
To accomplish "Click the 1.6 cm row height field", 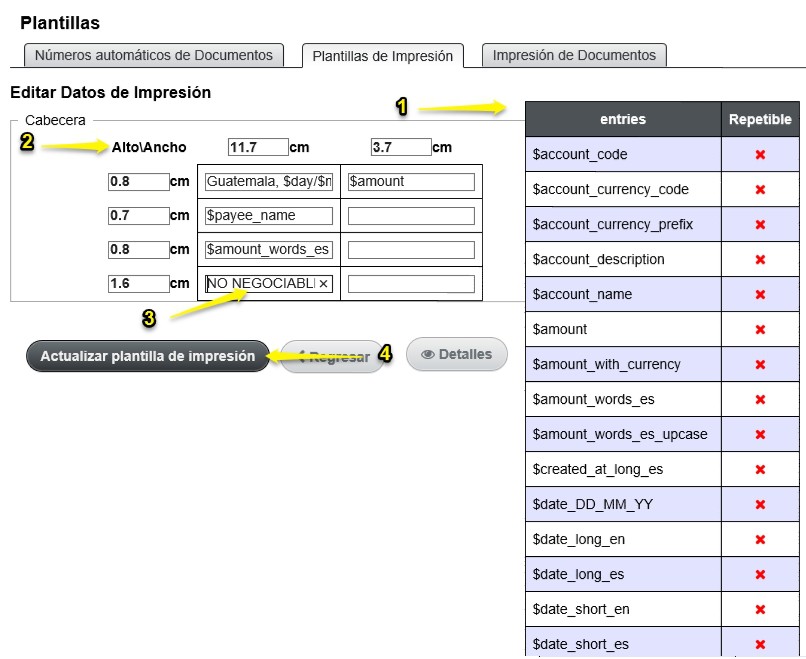I will pos(138,283).
